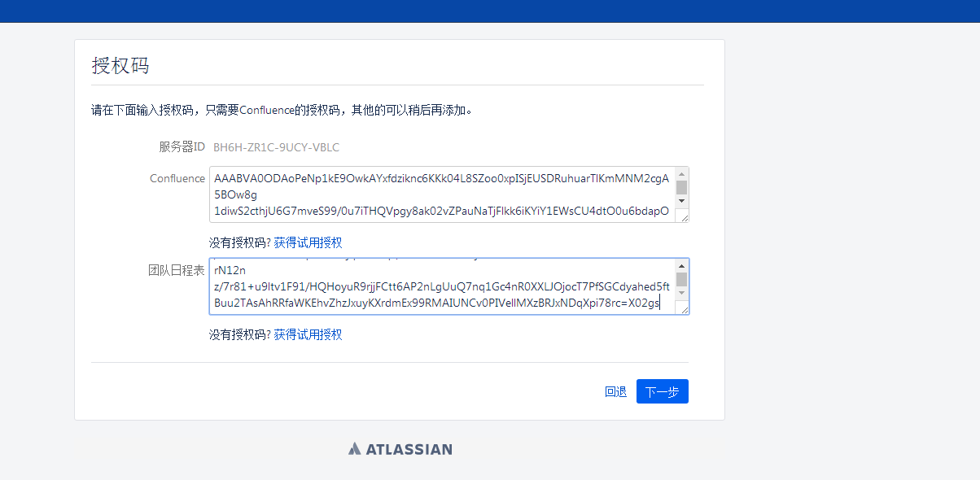Viewport: 980px width, 480px height.
Task: Click scroll-up arrow in 团队日程表 textarea
Action: (x=682, y=265)
